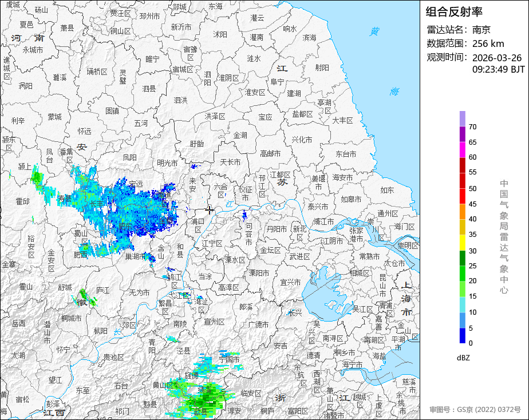Click the '靖江市' map label
This screenshot has width=529, height=420.
tap(323, 221)
